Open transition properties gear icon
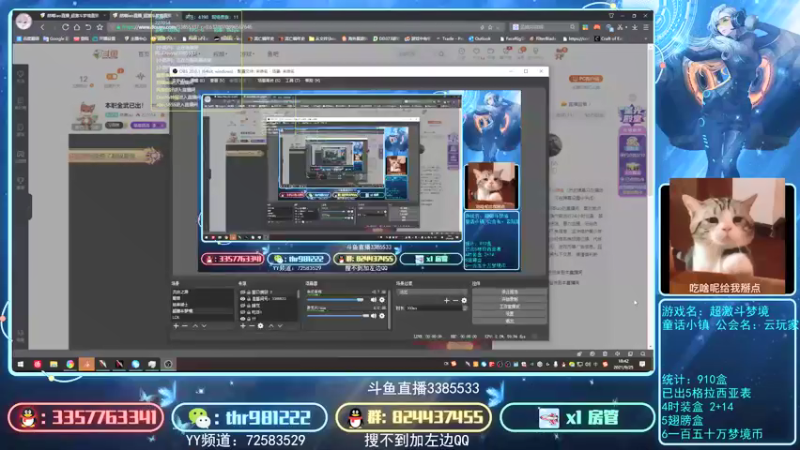This screenshot has width=800, height=450. 464,301
